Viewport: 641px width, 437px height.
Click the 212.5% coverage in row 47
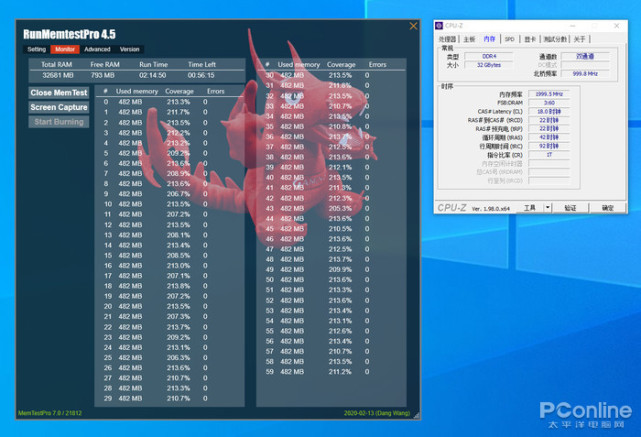click(340, 249)
